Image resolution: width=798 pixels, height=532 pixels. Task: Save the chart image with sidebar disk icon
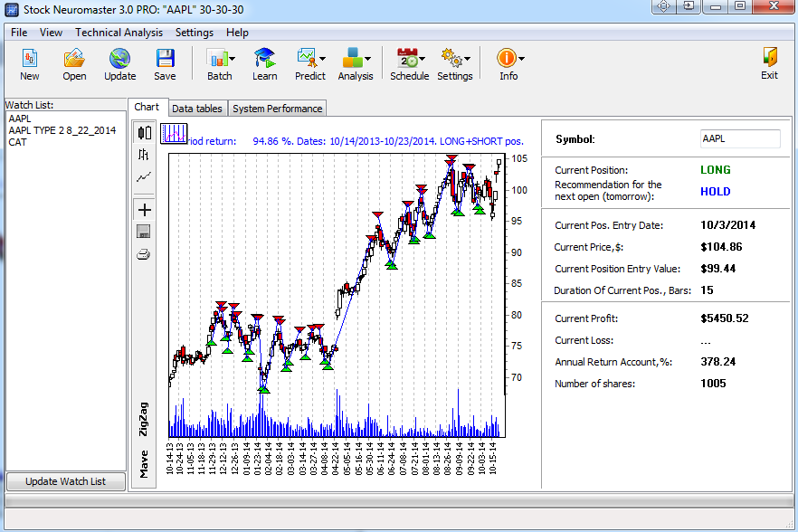tap(144, 232)
